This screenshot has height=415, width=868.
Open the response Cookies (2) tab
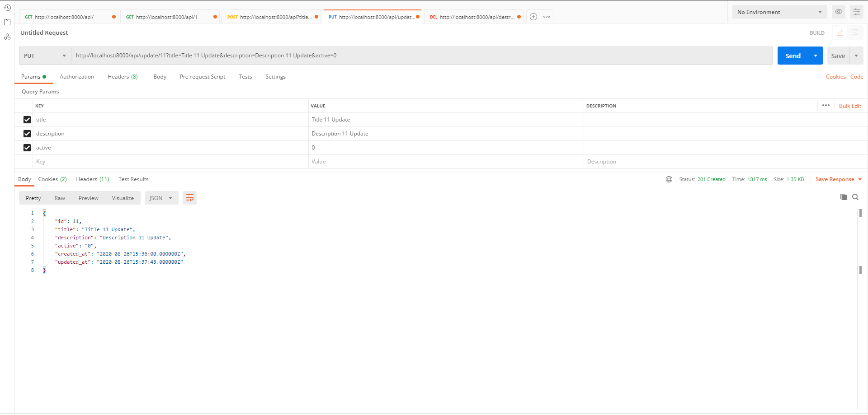coord(52,179)
